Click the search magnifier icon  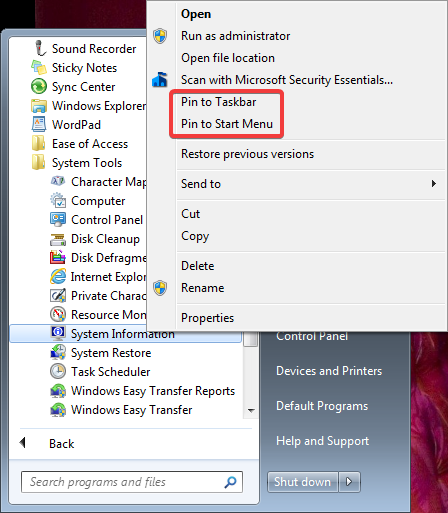point(231,482)
